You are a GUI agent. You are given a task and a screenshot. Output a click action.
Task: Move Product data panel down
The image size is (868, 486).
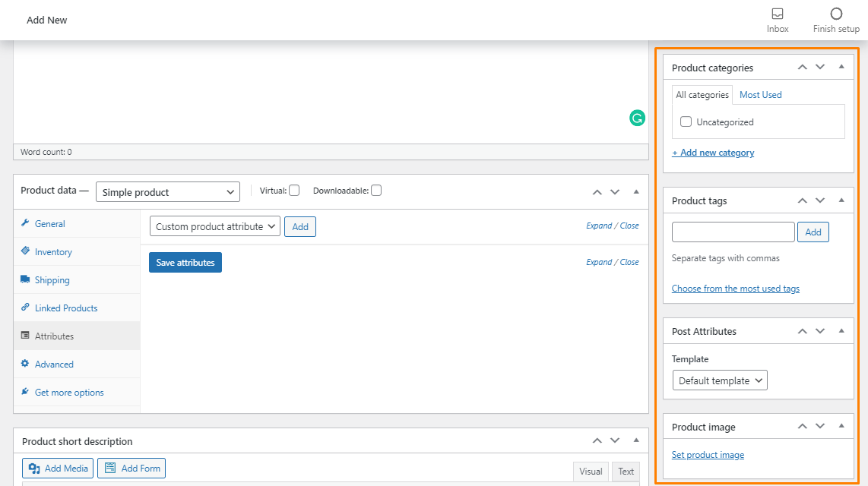[615, 192]
